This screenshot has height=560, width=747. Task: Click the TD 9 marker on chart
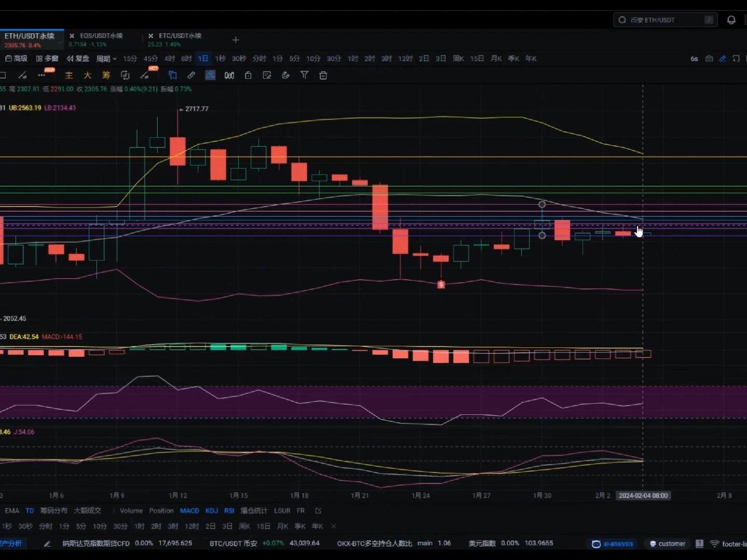tap(441, 285)
